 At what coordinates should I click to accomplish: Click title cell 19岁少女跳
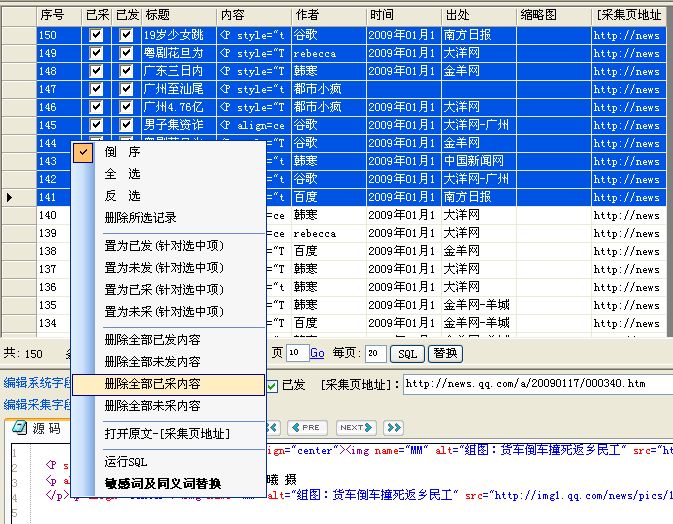point(179,35)
